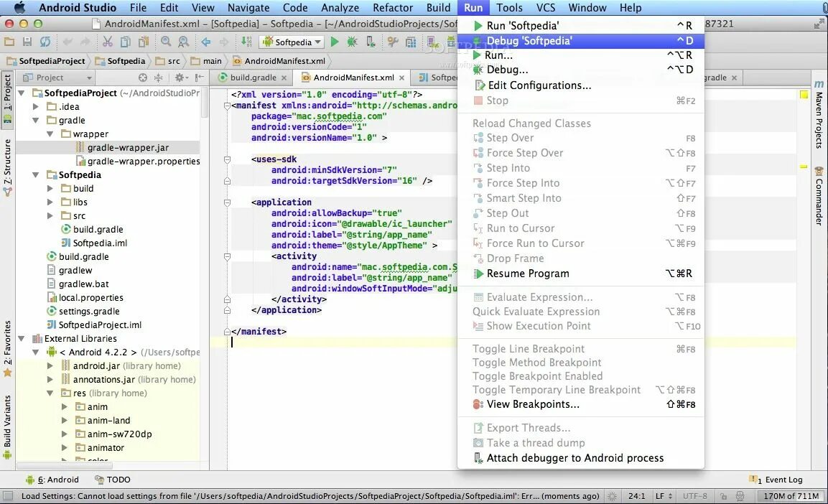Toggle the Maven Projects side panel
Screen dimensions: 828x504
(819, 115)
